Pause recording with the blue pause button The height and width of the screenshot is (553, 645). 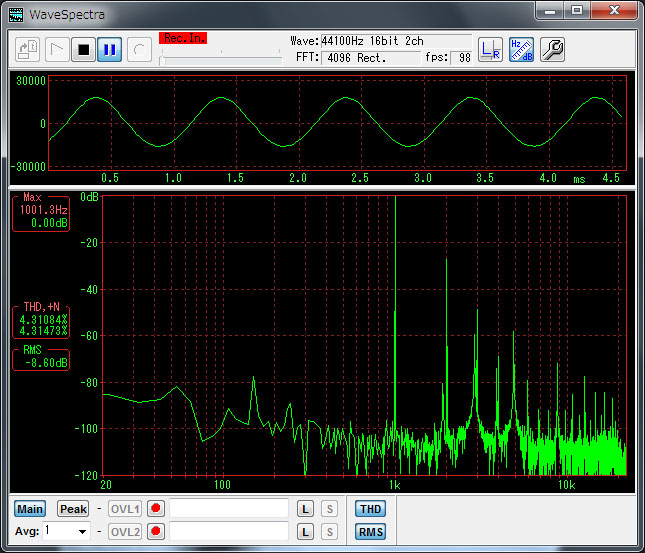point(109,50)
